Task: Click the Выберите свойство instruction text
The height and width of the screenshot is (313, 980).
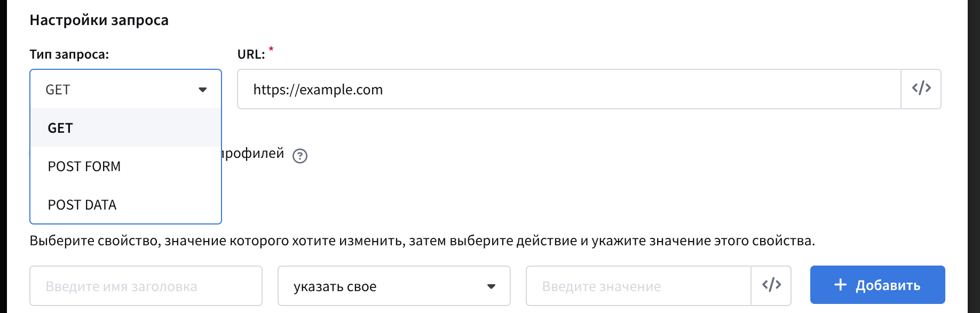Action: pyautogui.click(x=422, y=241)
